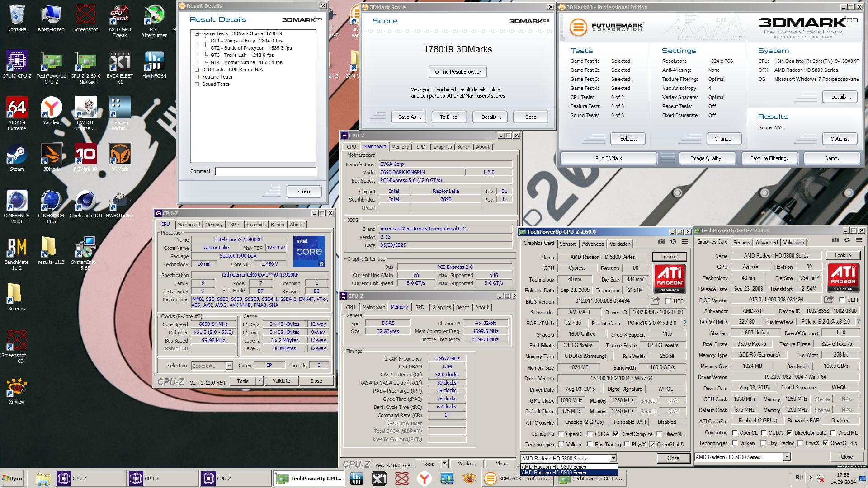Viewport: 868px width, 488px height.
Task: Click the Comment input field in Result Details
Action: tap(265, 172)
